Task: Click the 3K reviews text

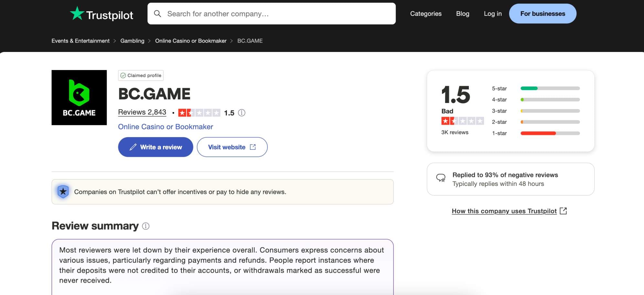Action: click(x=455, y=132)
